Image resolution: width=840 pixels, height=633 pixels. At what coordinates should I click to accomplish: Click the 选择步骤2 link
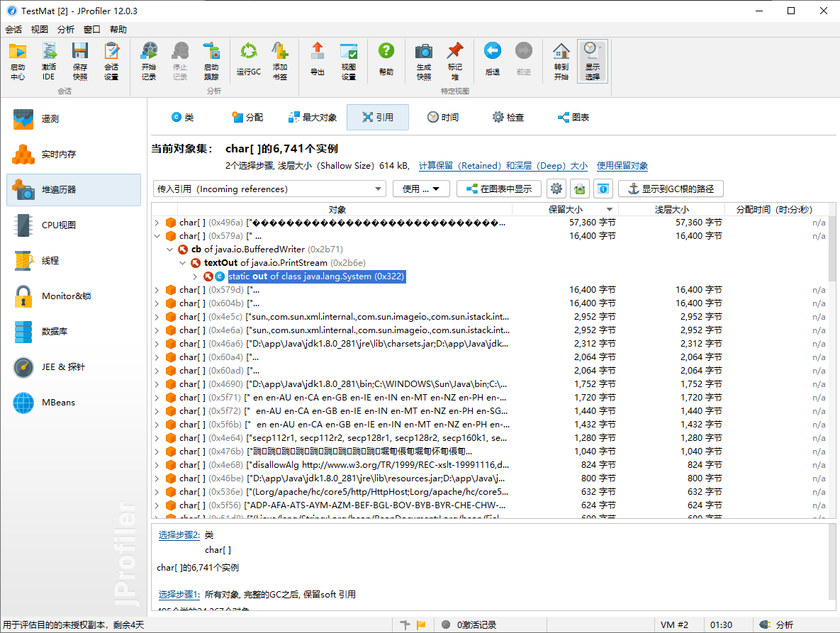(179, 535)
